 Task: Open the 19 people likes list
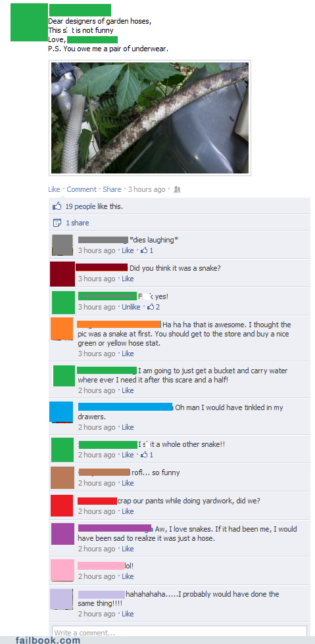tap(81, 206)
